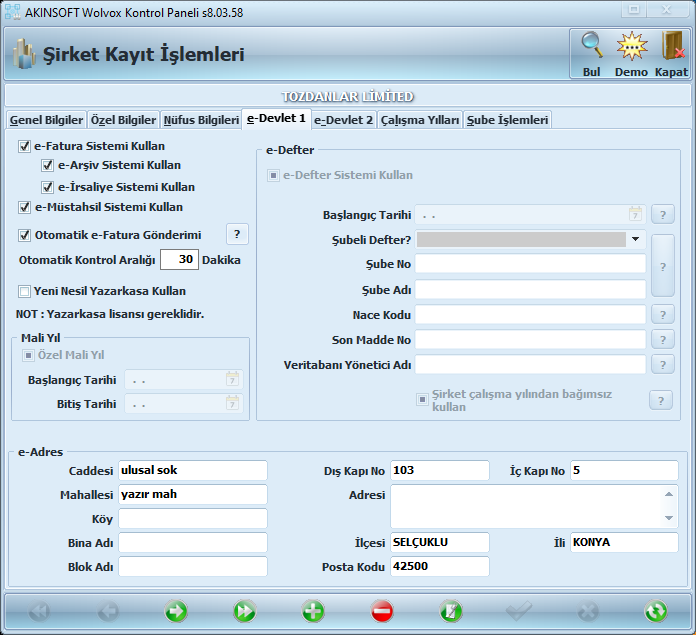Image resolution: width=696 pixels, height=635 pixels.
Task: Click the company buildings header icon
Action: click(24, 54)
